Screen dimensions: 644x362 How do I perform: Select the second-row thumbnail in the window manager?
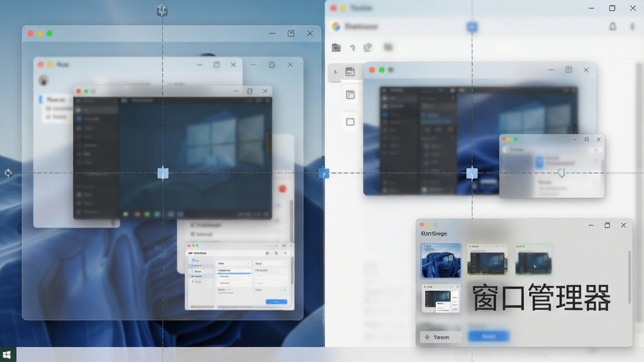coord(441,299)
